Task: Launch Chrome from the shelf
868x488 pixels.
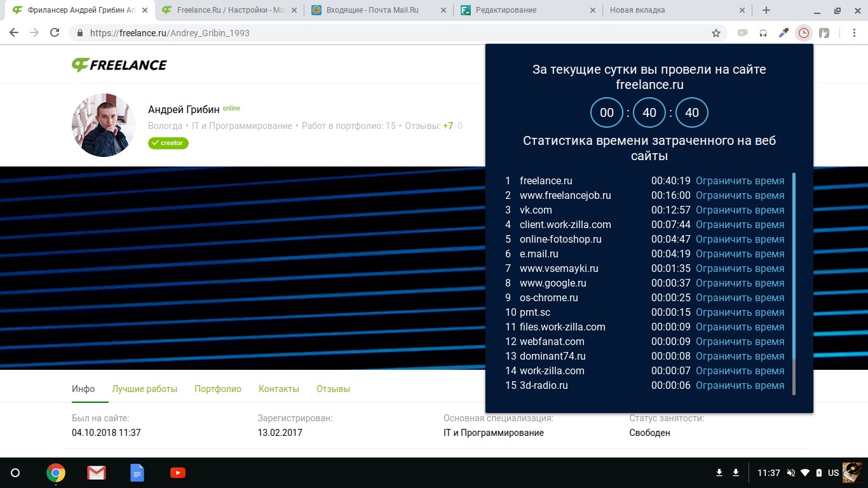Action: coord(56,473)
